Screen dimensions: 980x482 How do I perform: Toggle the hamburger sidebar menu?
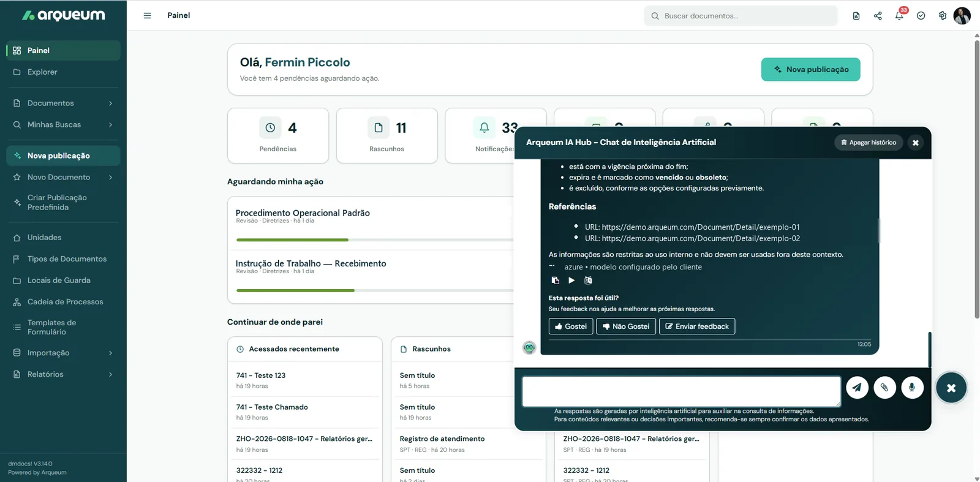(x=147, y=15)
